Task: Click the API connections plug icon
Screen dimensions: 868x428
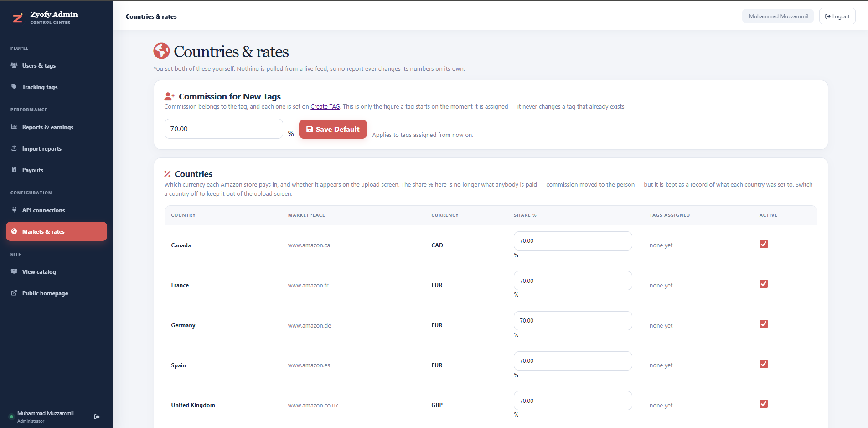Action: (14, 210)
